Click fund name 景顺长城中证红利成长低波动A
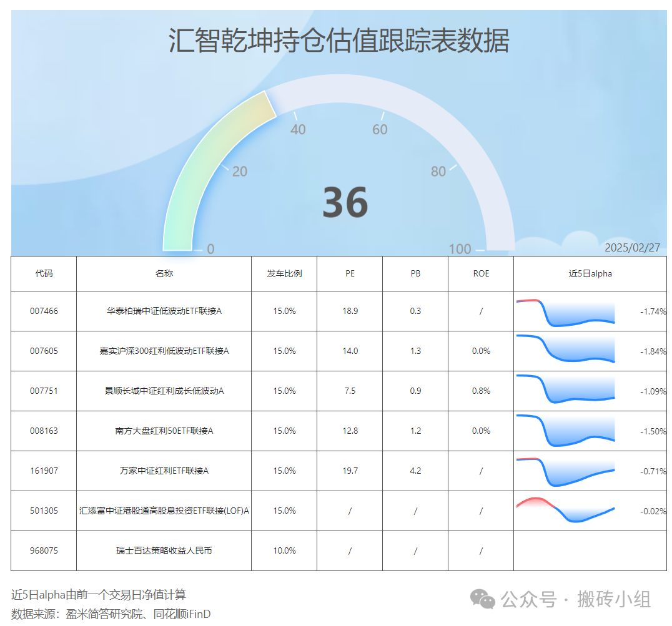This screenshot has height=626, width=672. (164, 391)
